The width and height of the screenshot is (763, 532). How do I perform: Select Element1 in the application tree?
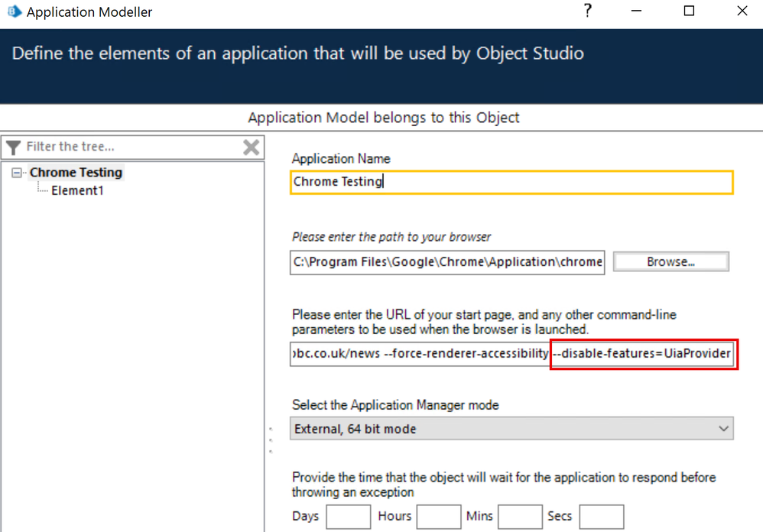pyautogui.click(x=77, y=191)
